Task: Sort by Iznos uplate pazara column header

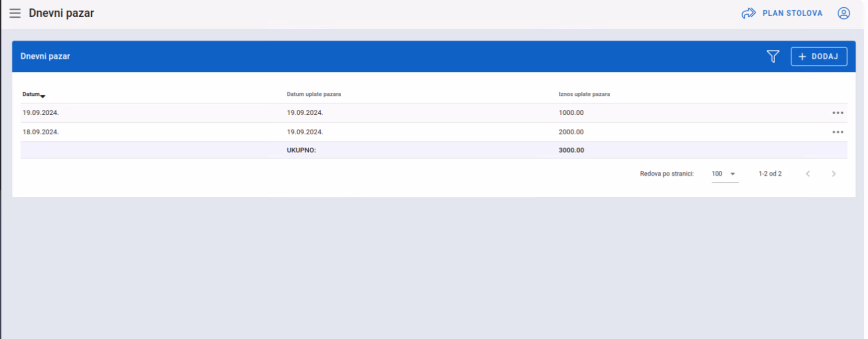Action: click(584, 94)
